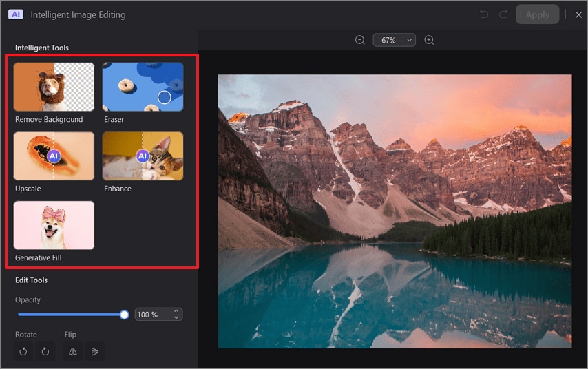This screenshot has height=369, width=588.
Task: Open the 67% zoom level dropdown
Action: click(x=394, y=40)
